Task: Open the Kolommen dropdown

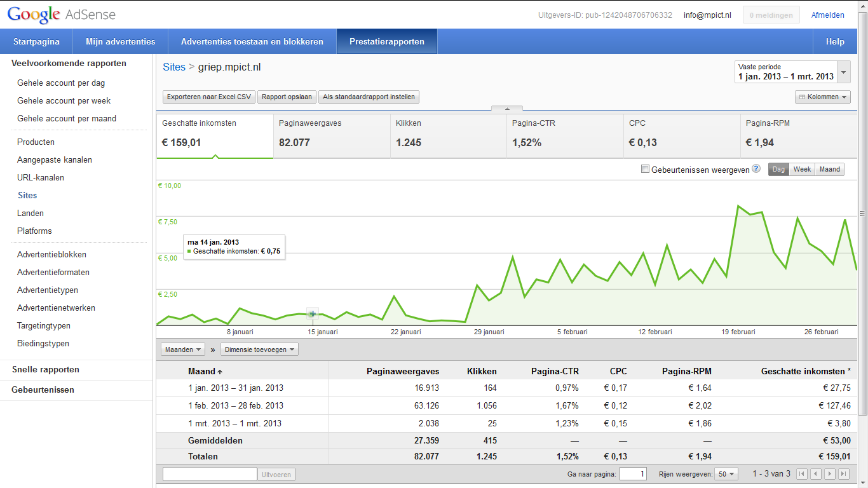Action: pos(823,97)
